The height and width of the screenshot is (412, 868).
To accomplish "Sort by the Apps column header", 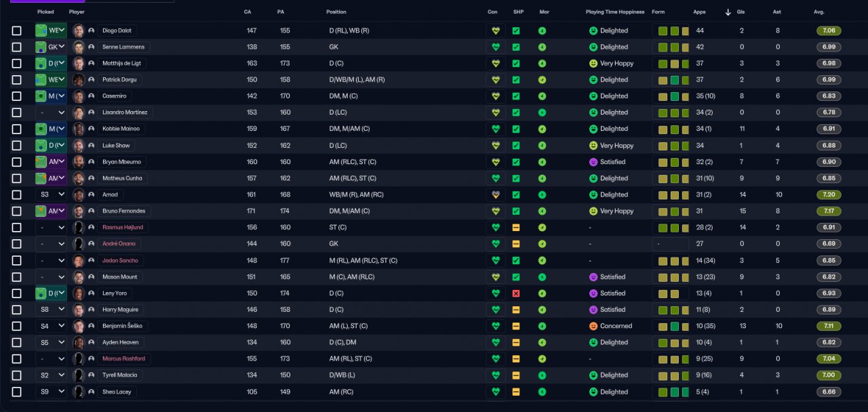I will (699, 12).
